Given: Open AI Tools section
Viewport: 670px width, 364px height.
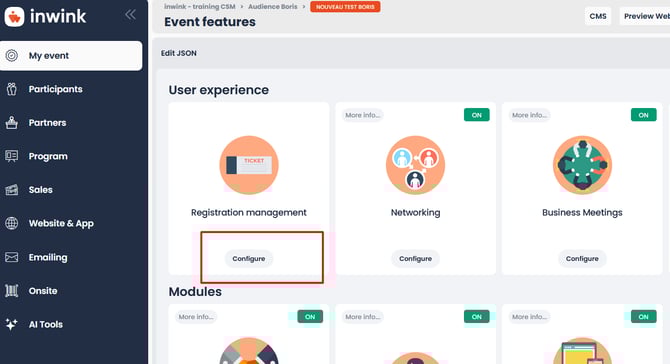Looking at the screenshot, I should 46,325.
